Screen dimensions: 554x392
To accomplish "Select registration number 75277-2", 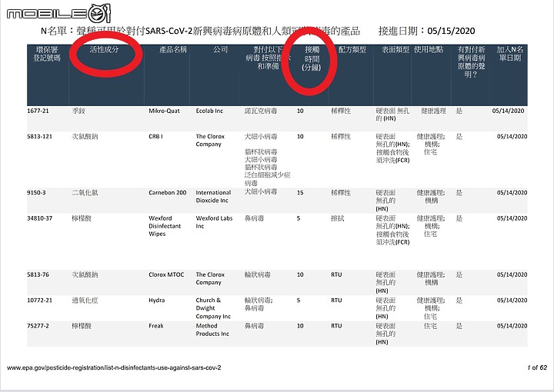I will tap(38, 326).
